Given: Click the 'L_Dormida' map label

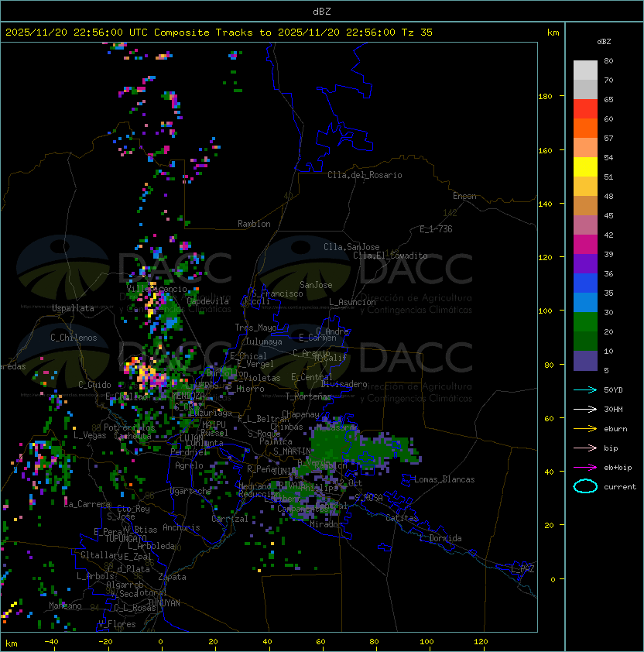Looking at the screenshot, I should 440,538.
